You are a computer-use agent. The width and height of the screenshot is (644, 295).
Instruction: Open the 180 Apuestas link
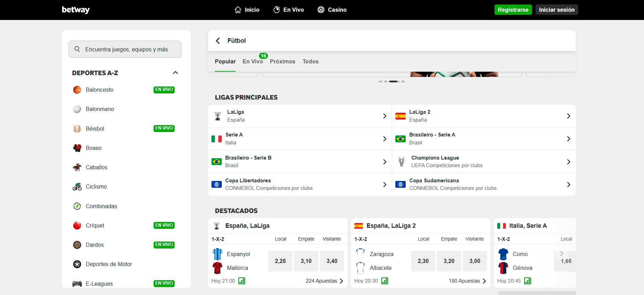coord(467,281)
